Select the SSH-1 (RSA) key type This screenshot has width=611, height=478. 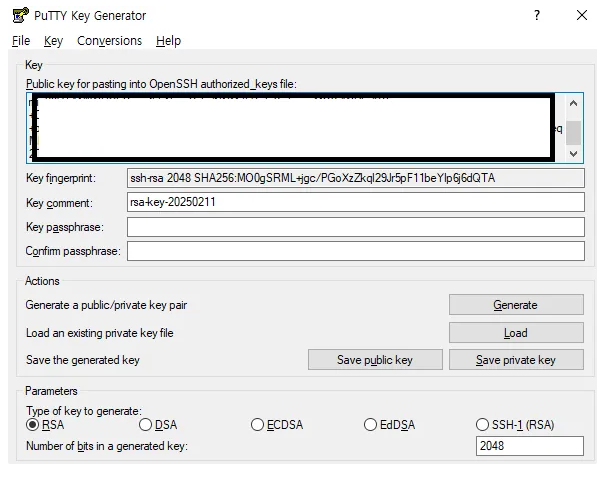[515, 424]
